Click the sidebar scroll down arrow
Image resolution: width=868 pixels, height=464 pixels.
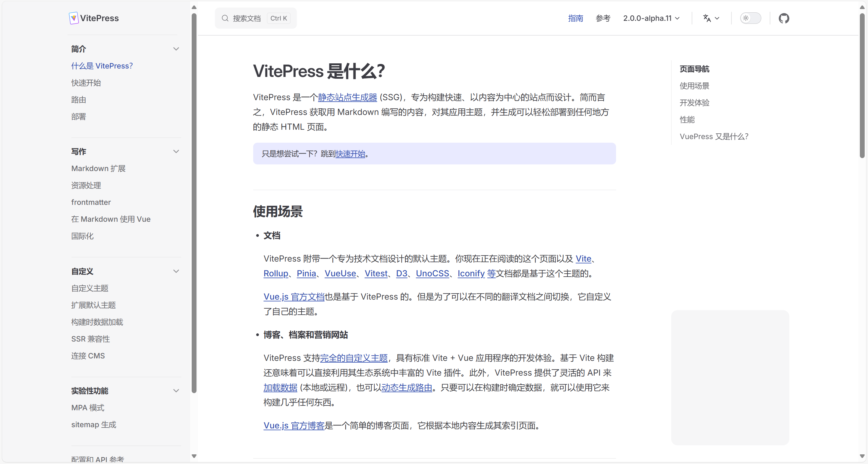tap(194, 456)
